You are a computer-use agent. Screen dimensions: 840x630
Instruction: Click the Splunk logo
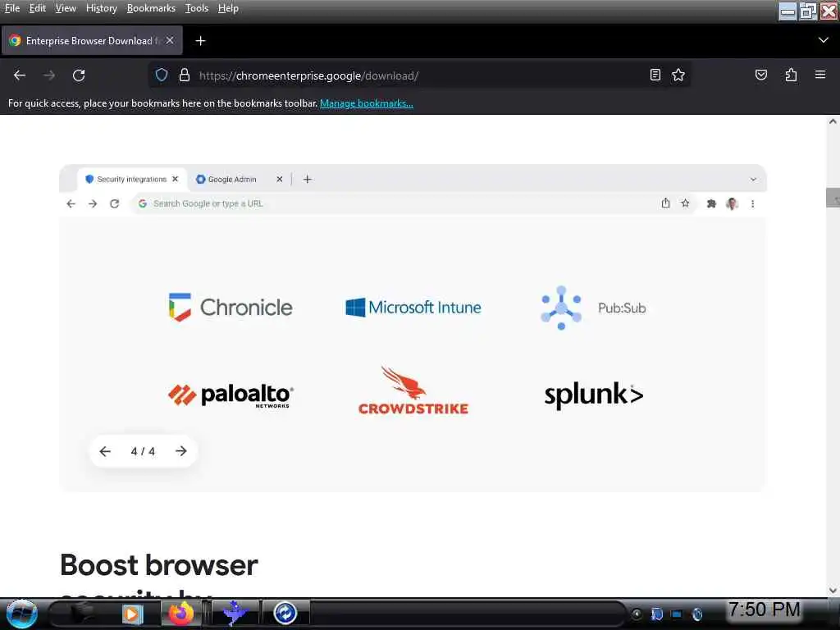click(594, 395)
